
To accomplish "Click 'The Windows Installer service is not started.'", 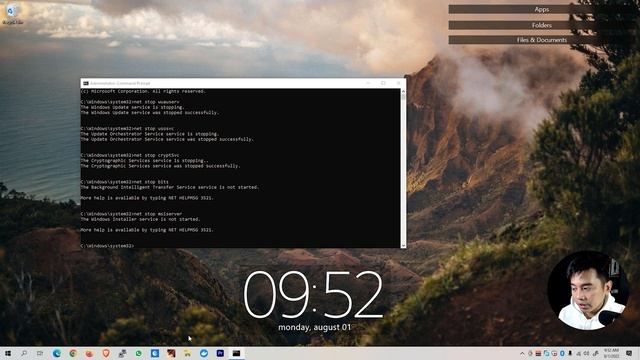I will pyautogui.click(x=140, y=219).
